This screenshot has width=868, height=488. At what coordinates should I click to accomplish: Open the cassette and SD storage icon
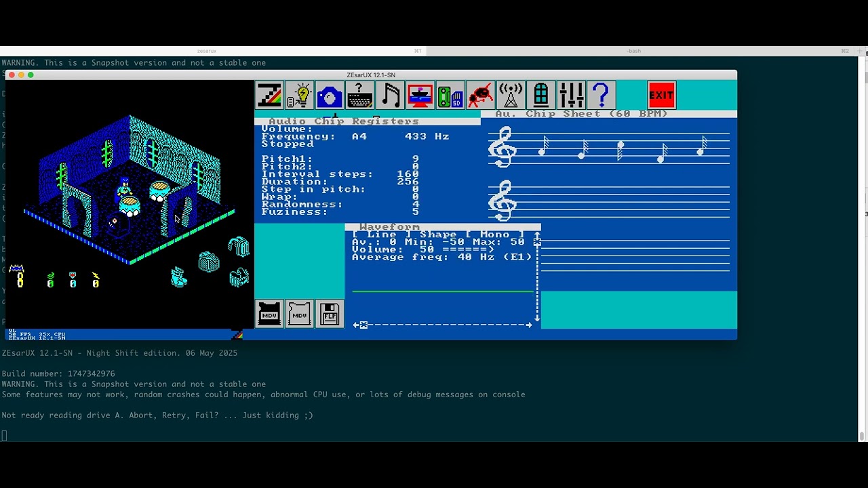pos(450,95)
